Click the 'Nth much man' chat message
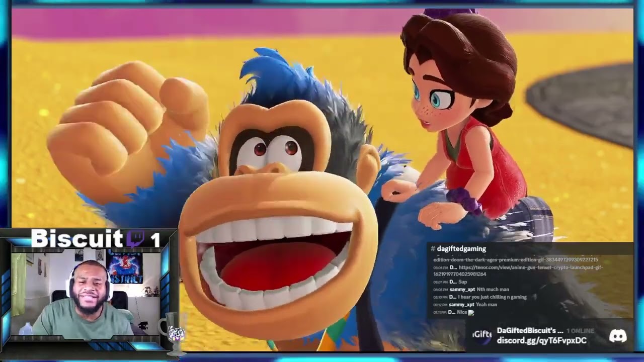This screenshot has width=644, height=362. [493, 290]
